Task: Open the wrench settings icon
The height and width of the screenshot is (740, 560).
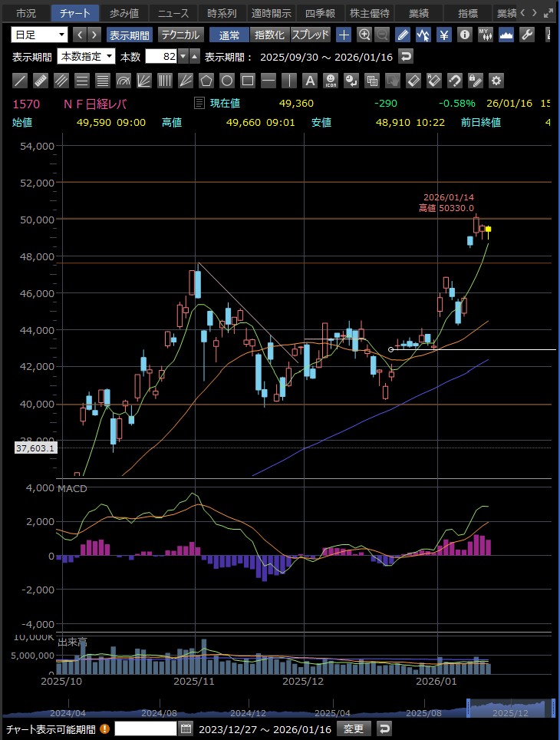Action: (x=527, y=35)
